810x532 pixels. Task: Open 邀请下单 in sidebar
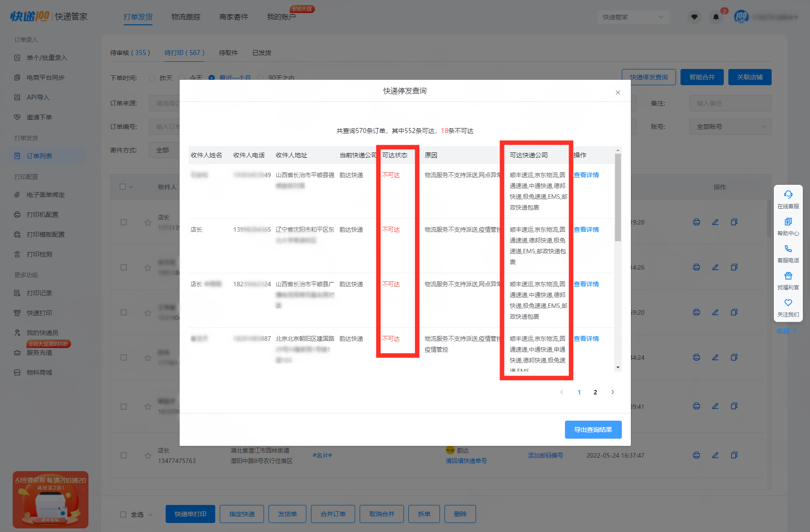point(39,117)
